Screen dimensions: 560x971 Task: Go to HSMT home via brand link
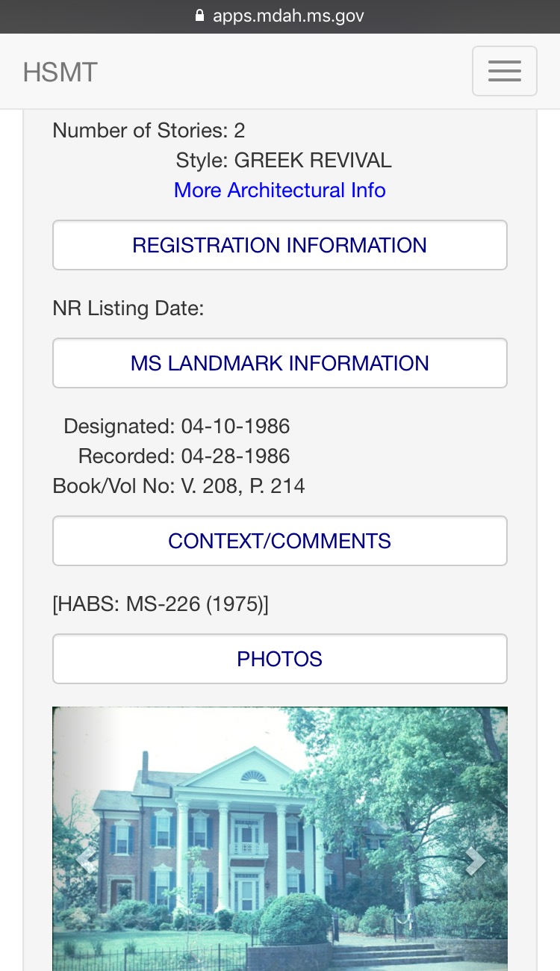60,72
